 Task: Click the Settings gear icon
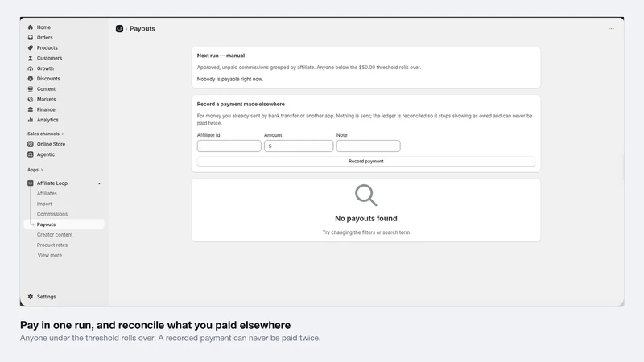pyautogui.click(x=31, y=297)
